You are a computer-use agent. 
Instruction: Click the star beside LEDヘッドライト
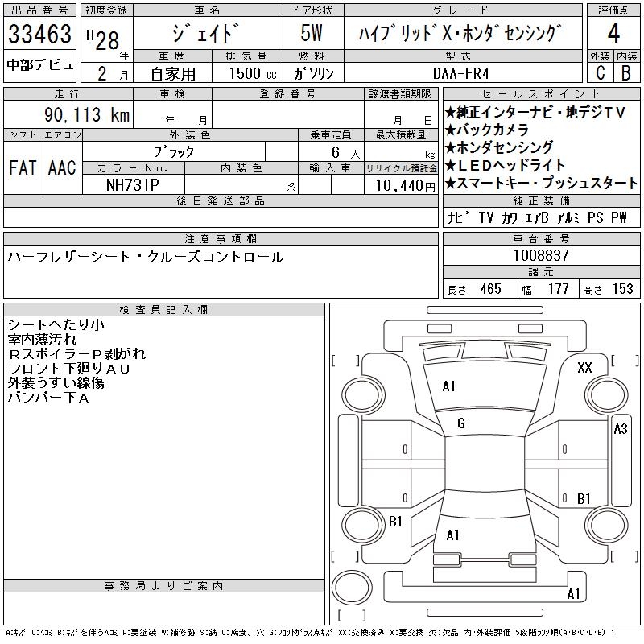[x=451, y=166]
